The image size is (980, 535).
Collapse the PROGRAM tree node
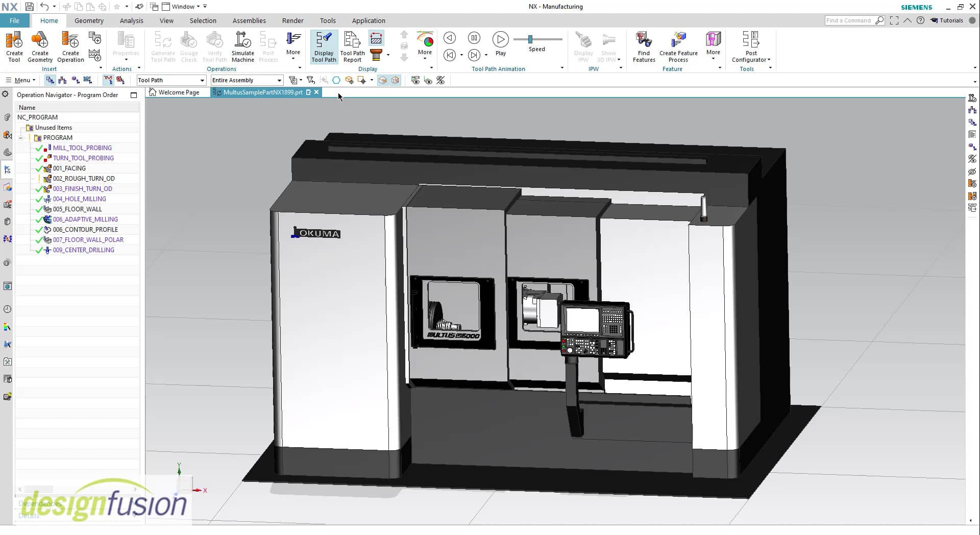click(21, 137)
